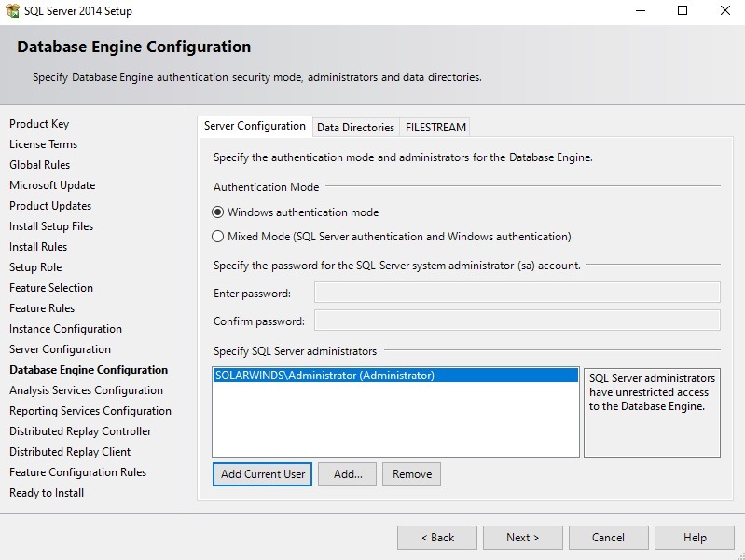
Task: Click the Add... button
Action: (347, 474)
